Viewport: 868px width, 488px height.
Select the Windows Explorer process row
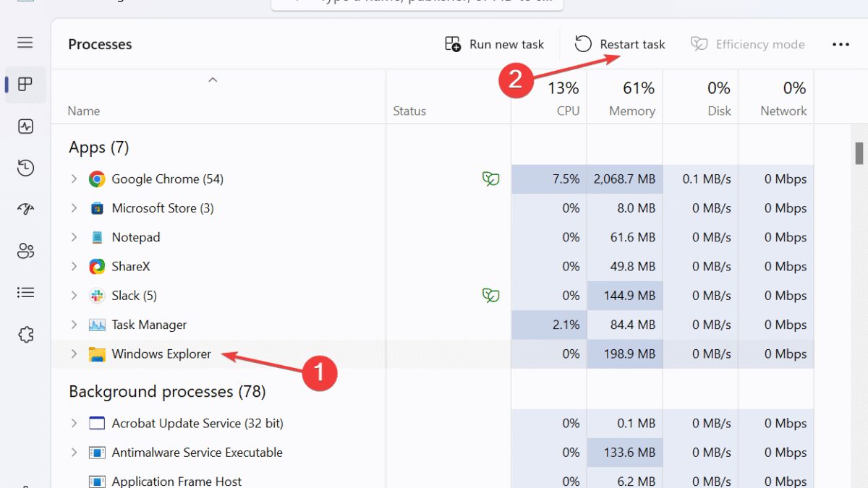[x=161, y=354]
